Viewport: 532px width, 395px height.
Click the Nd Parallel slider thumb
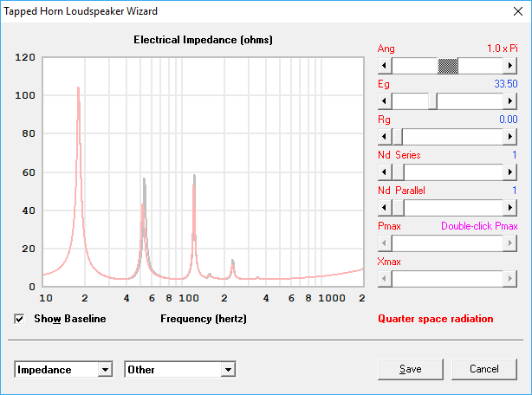(398, 208)
